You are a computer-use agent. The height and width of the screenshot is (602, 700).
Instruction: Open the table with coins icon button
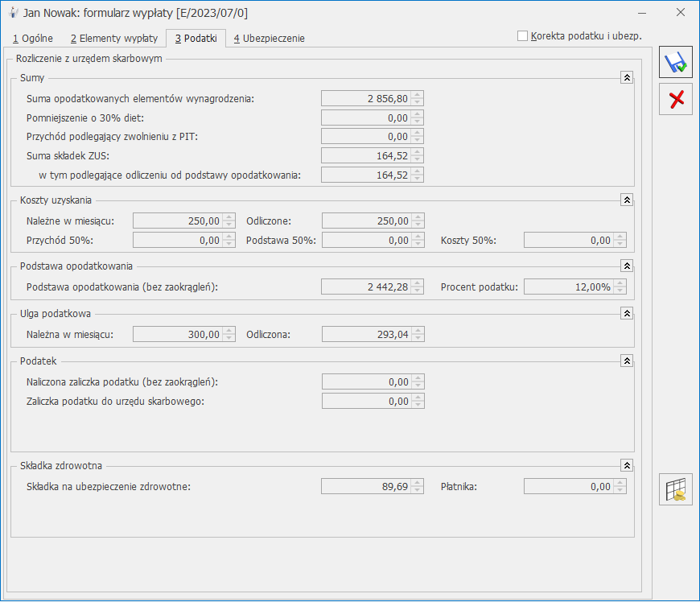(x=675, y=489)
